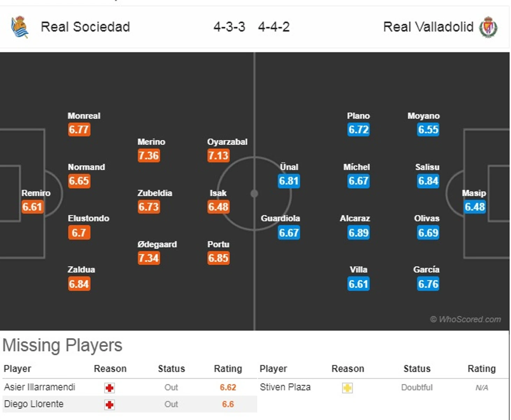Click Diego Llorente's red injury cross icon
The height and width of the screenshot is (420, 511).
[110, 405]
